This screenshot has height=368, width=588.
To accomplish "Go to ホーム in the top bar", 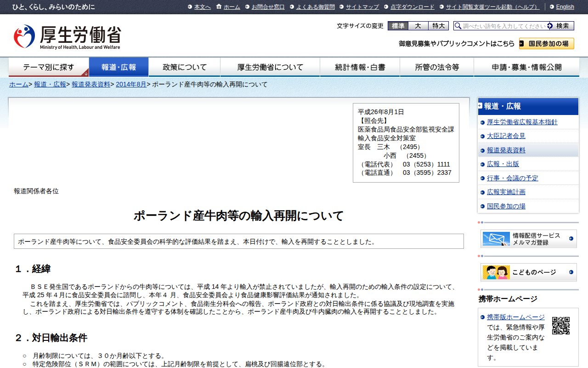I will click(232, 7).
